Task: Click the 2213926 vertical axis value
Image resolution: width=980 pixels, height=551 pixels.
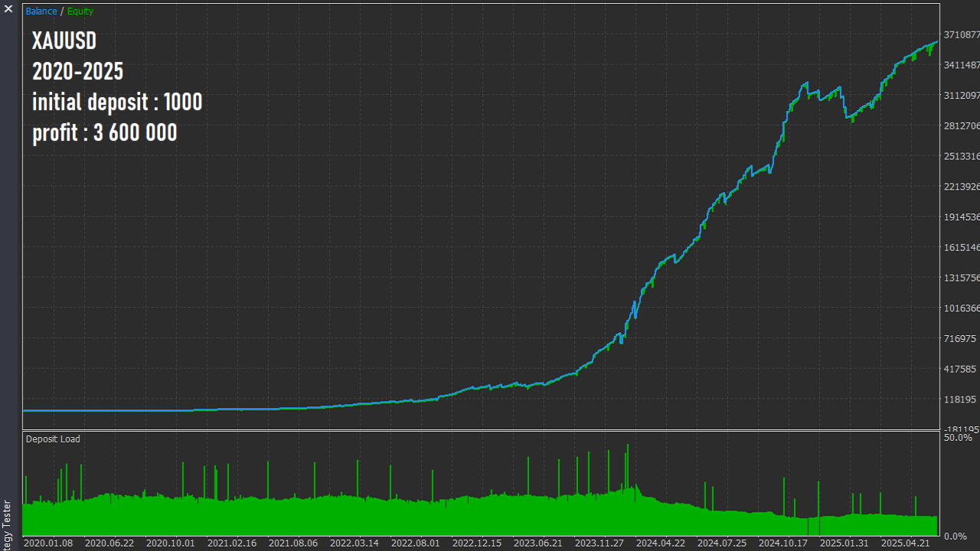Action: [x=962, y=187]
